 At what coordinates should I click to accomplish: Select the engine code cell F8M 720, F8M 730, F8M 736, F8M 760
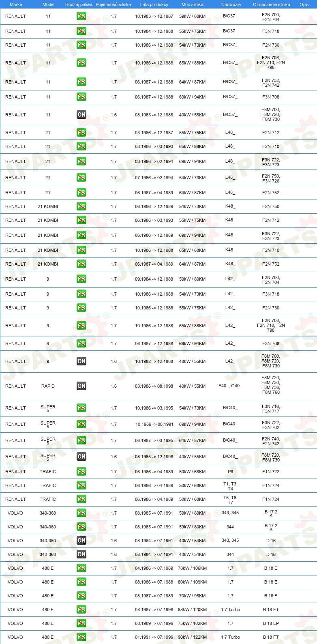(271, 385)
